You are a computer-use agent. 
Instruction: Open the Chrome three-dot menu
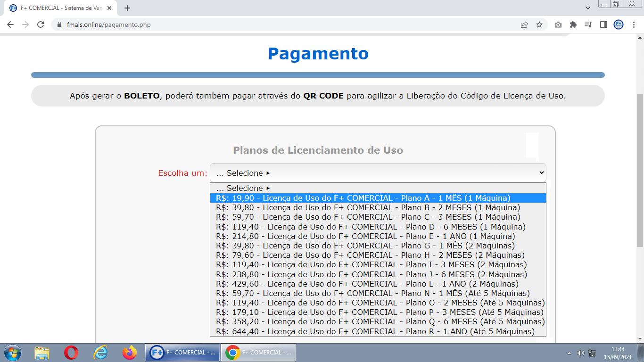click(x=634, y=25)
